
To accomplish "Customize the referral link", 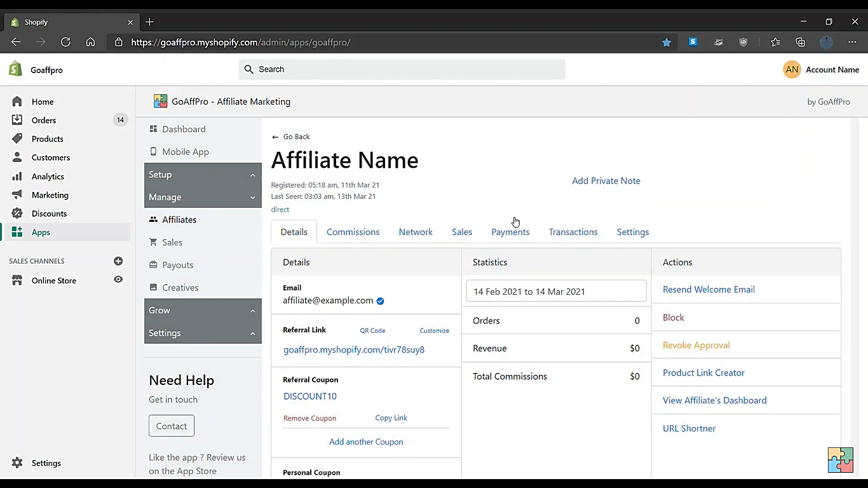I will [434, 330].
